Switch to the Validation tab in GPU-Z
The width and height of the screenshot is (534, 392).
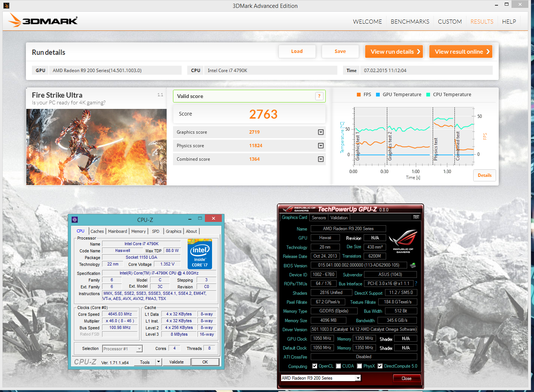click(x=339, y=218)
